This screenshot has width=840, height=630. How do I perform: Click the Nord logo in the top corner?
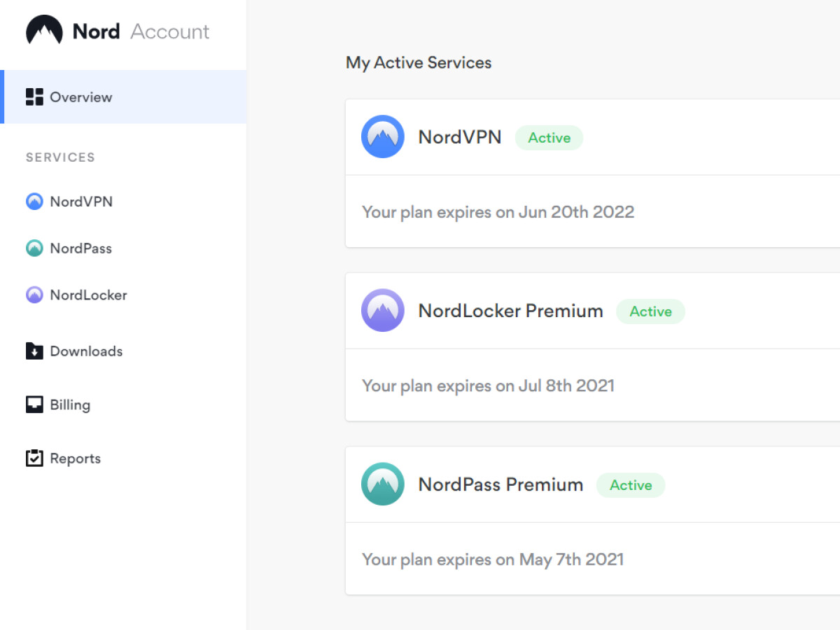point(43,31)
